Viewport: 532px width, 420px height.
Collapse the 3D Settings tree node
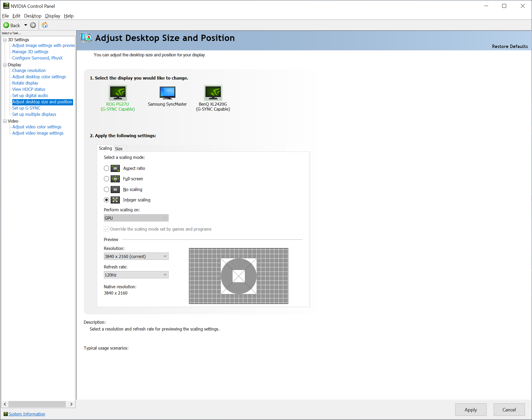[x=5, y=40]
